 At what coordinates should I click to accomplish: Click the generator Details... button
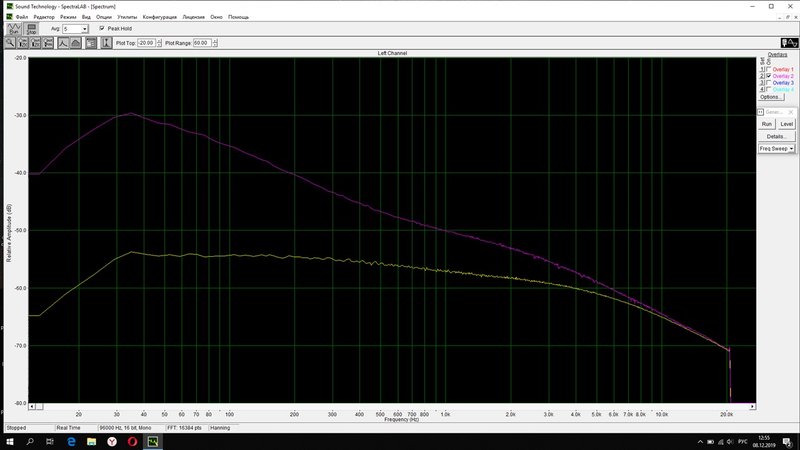tap(777, 136)
